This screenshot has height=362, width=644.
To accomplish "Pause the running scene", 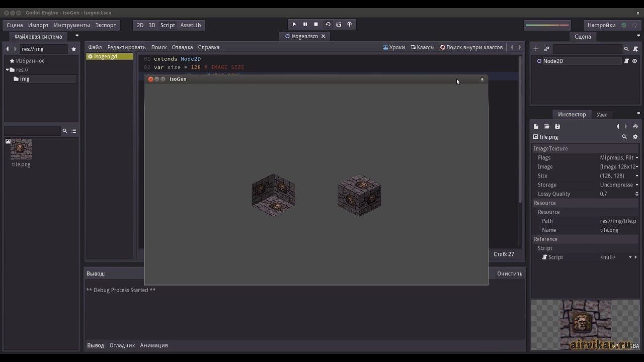I will pos(305,24).
